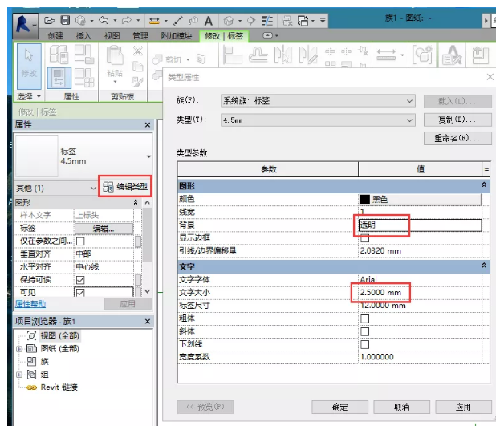The image size is (504, 426).
Task: Click the thin lines icon in quick access toolbar
Action: [x=267, y=21]
